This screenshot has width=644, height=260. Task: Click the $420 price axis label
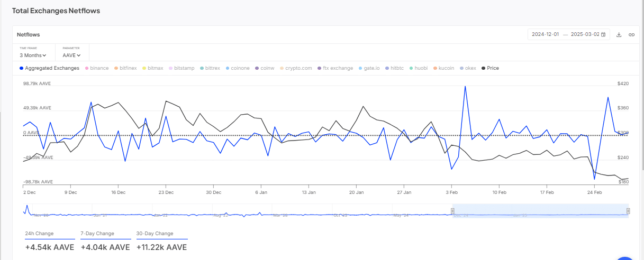pyautogui.click(x=623, y=83)
